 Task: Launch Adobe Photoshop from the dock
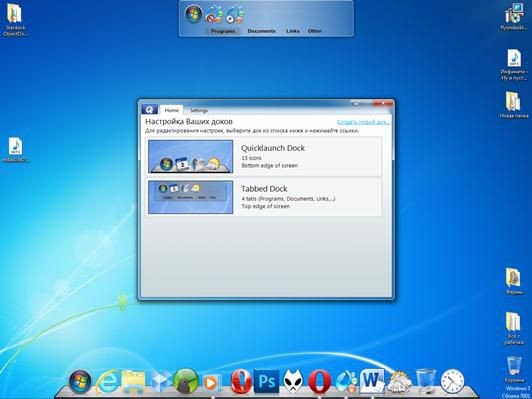(x=267, y=381)
